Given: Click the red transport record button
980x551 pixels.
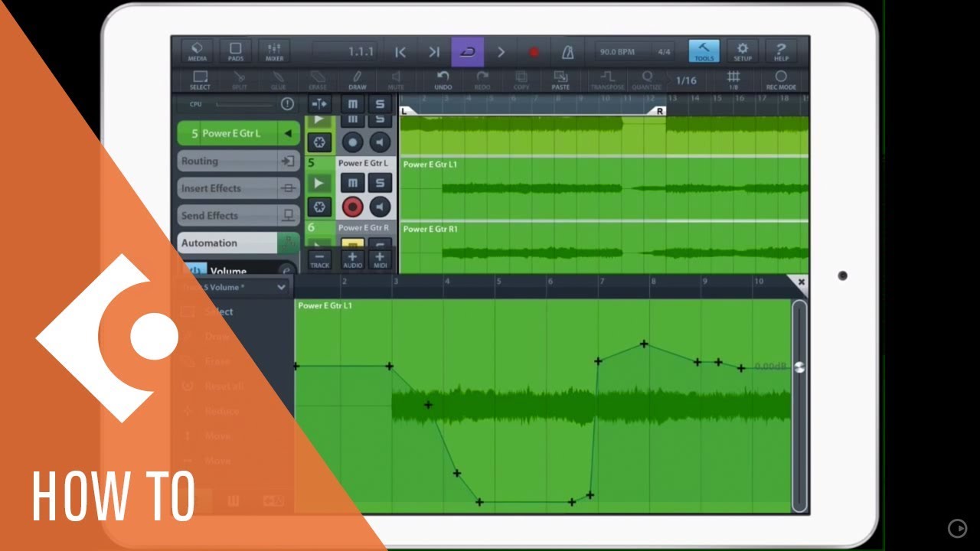Looking at the screenshot, I should pos(534,52).
